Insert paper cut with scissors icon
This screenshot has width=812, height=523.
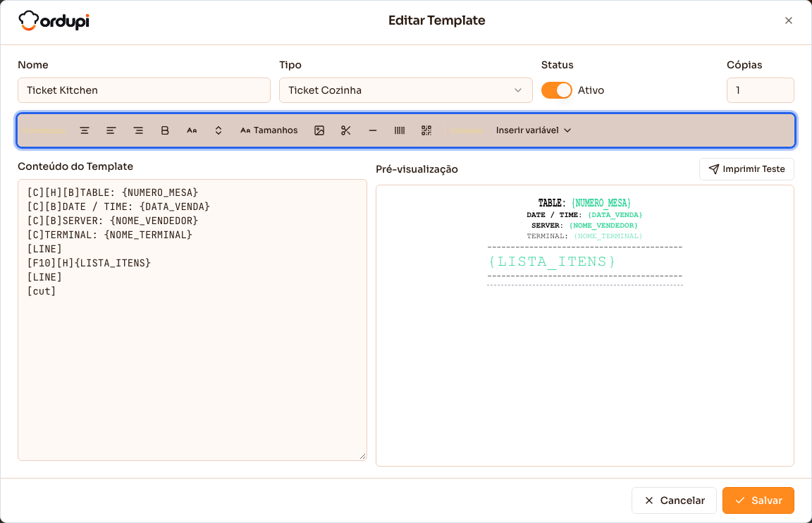pyautogui.click(x=346, y=130)
